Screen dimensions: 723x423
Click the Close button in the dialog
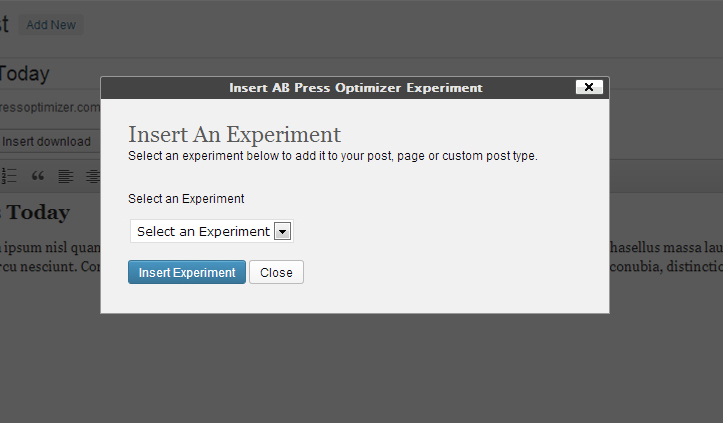(276, 272)
